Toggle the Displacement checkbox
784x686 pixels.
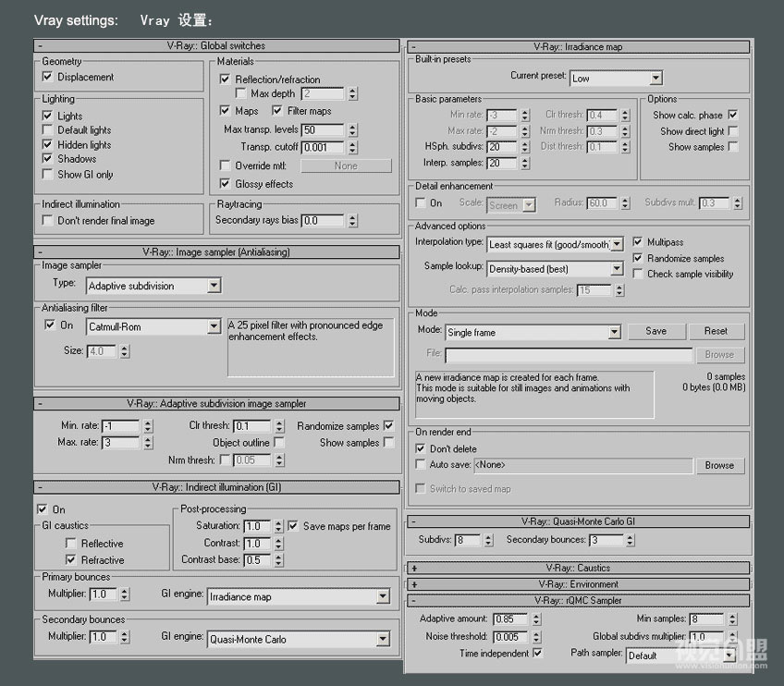coord(48,78)
